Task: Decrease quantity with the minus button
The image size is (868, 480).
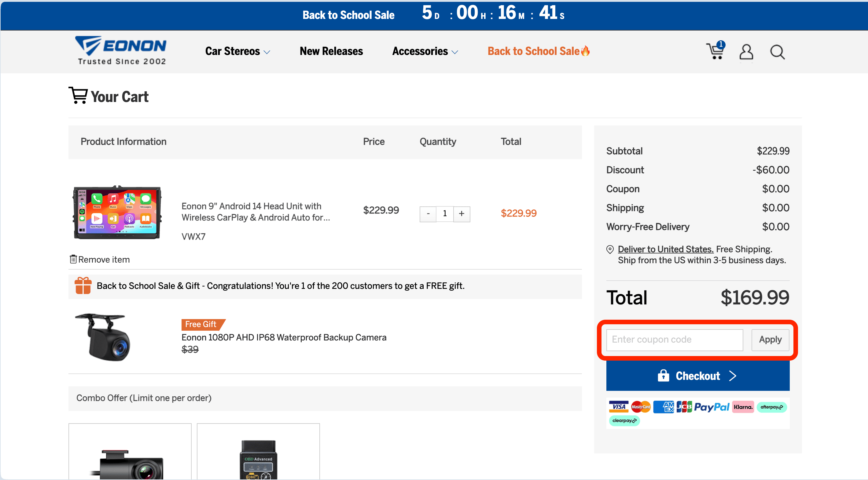Action: tap(428, 214)
